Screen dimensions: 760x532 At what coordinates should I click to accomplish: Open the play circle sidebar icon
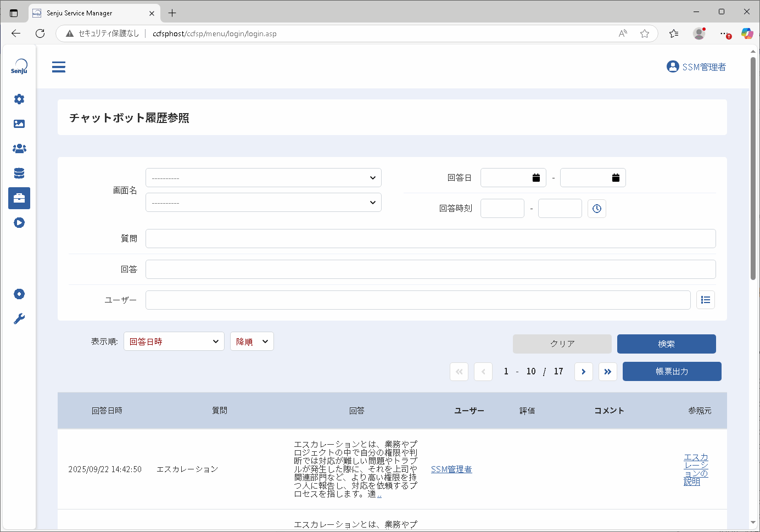[x=19, y=223]
